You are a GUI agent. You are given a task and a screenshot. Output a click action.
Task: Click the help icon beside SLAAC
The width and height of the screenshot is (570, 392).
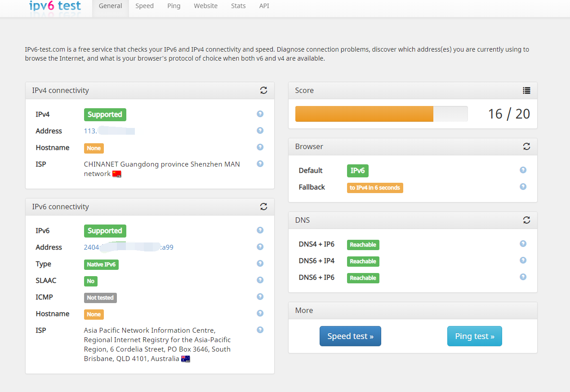(x=260, y=280)
